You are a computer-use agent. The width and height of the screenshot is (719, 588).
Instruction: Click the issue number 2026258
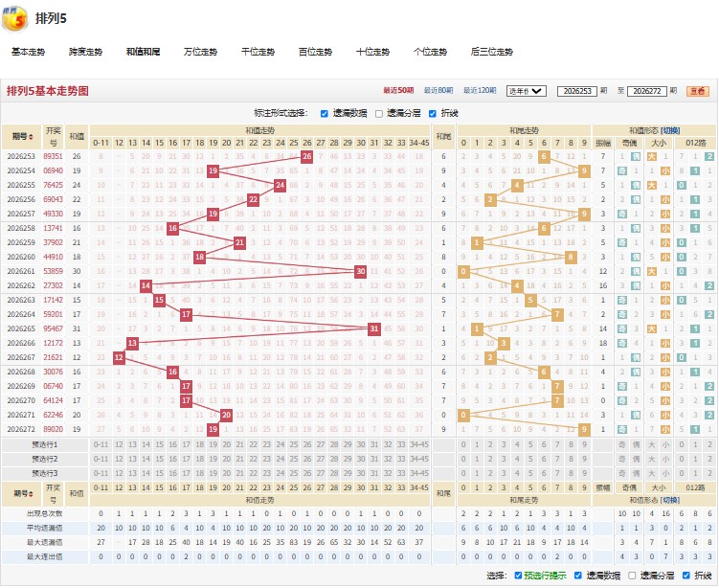(21, 229)
